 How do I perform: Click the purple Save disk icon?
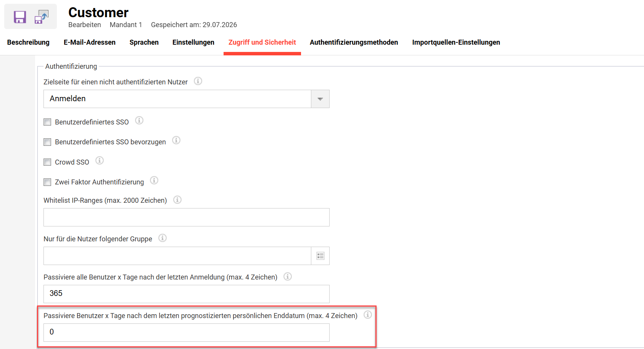coord(20,17)
